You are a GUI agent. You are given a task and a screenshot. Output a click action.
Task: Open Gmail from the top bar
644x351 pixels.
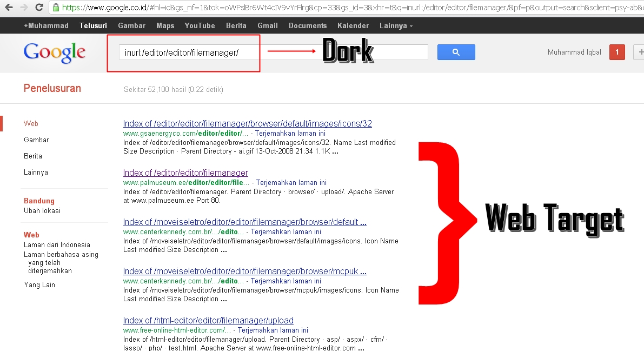[x=267, y=25]
